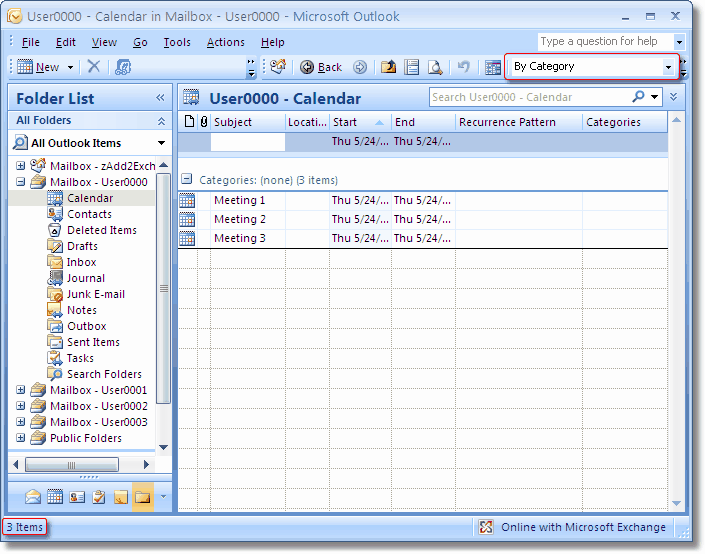Open the Configure buttons dropdown arrow
This screenshot has width=705, height=554.
(x=163, y=497)
